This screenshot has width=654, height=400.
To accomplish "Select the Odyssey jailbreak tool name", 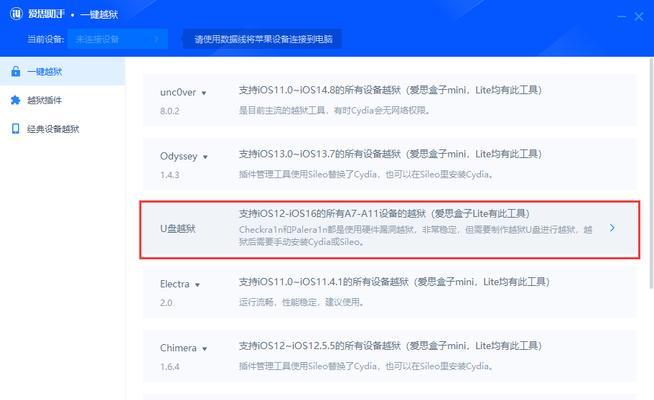I will (179, 156).
